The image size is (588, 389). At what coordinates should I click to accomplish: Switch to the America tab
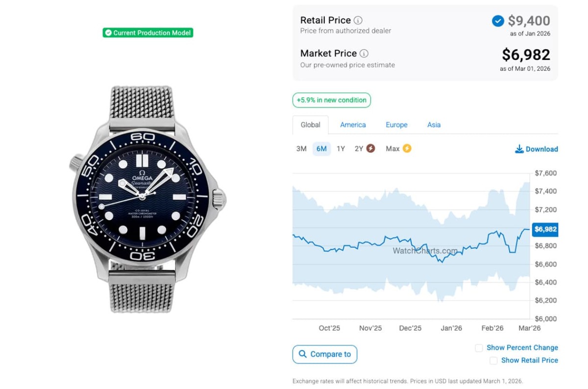click(353, 125)
